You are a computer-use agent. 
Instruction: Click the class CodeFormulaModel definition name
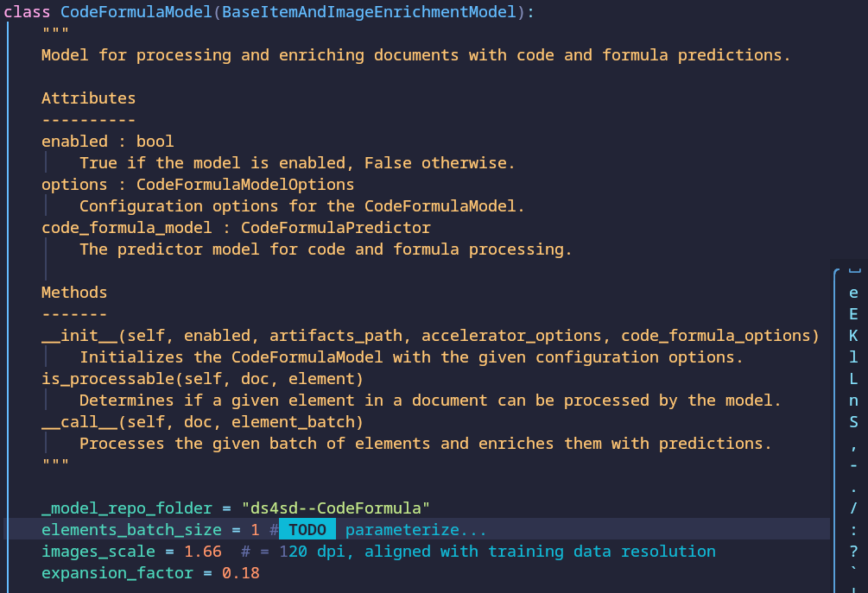tap(136, 11)
